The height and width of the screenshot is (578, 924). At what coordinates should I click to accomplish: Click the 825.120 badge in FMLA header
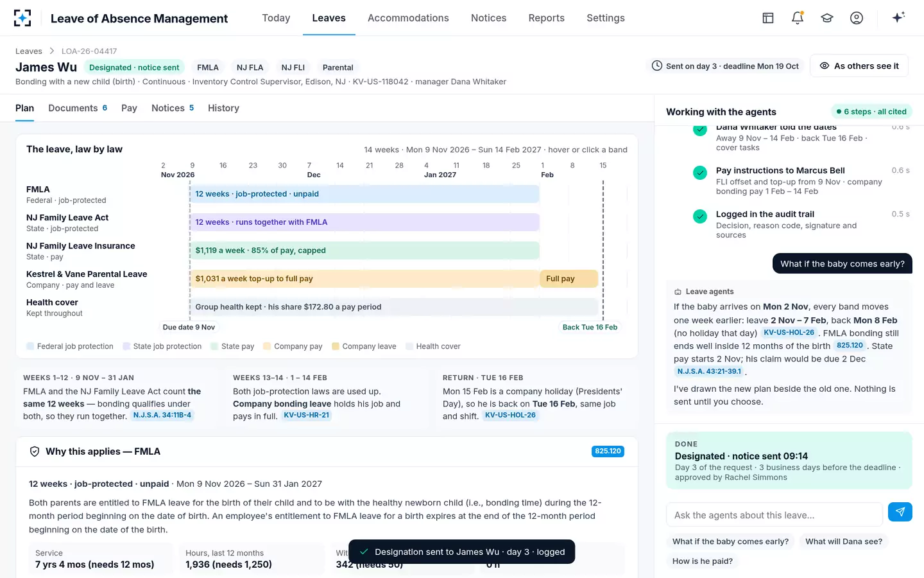(608, 451)
